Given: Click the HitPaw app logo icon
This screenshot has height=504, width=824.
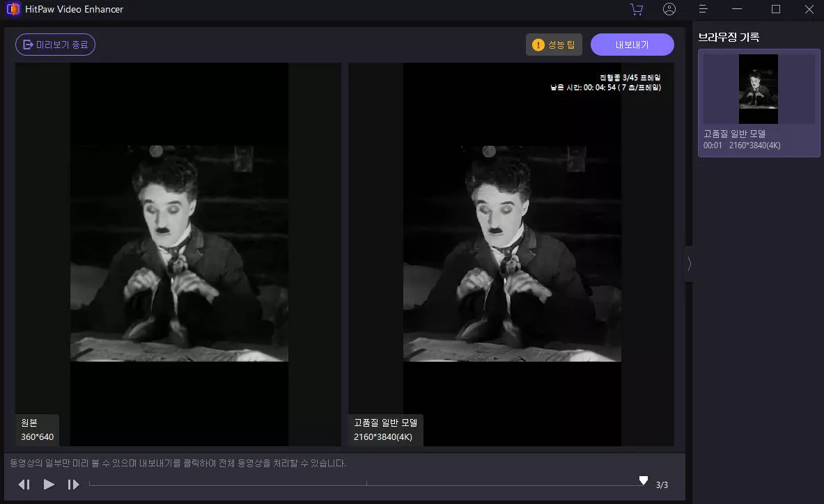Looking at the screenshot, I should [13, 9].
